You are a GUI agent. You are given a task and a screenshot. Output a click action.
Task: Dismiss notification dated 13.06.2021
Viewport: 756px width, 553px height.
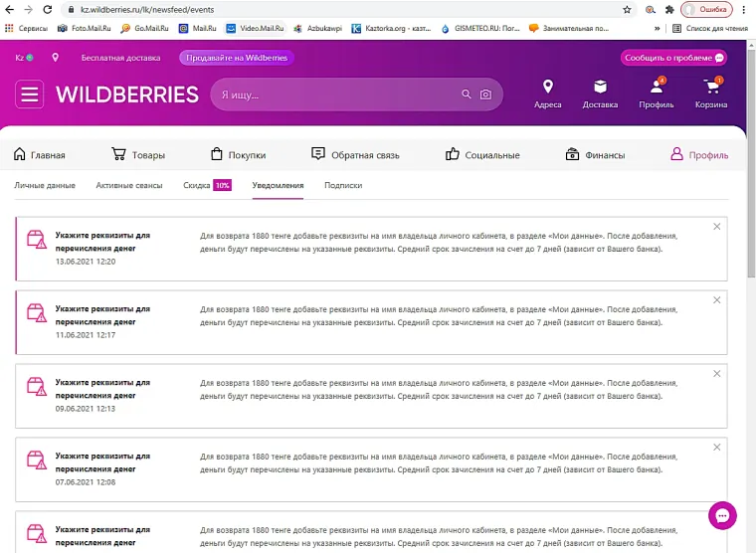click(x=716, y=227)
